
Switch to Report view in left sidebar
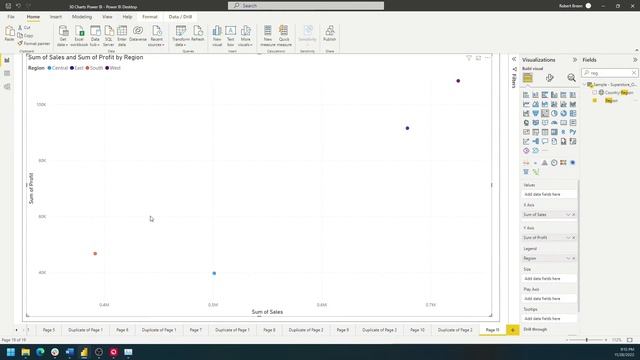[7, 60]
